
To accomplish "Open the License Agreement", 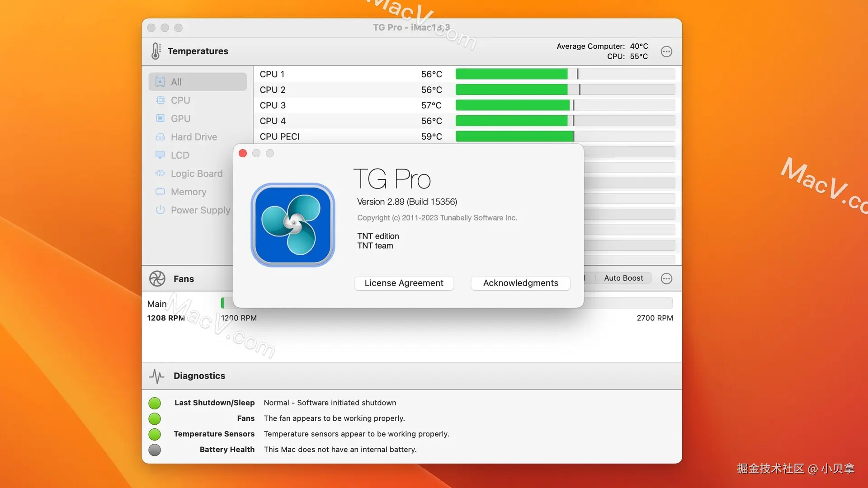I will (404, 283).
